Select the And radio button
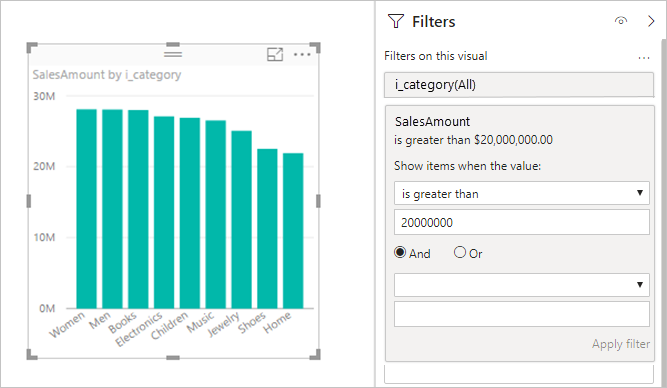Viewport: 667px width, 388px height. point(400,252)
